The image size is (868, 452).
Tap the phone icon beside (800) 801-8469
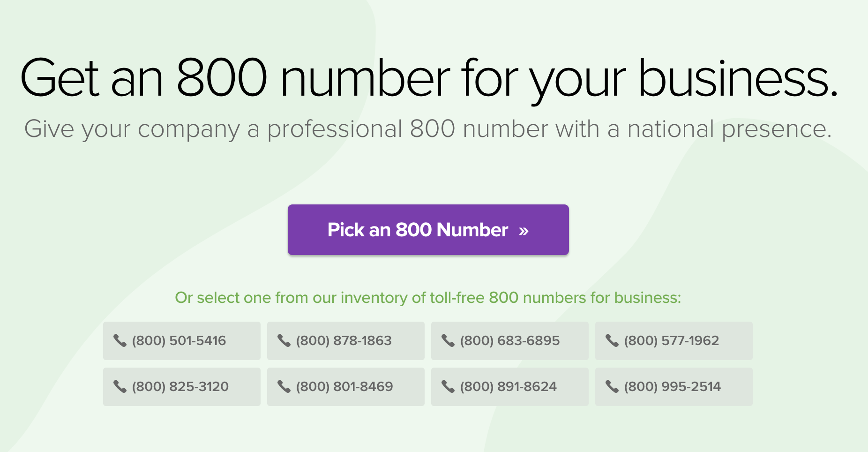[x=284, y=387]
